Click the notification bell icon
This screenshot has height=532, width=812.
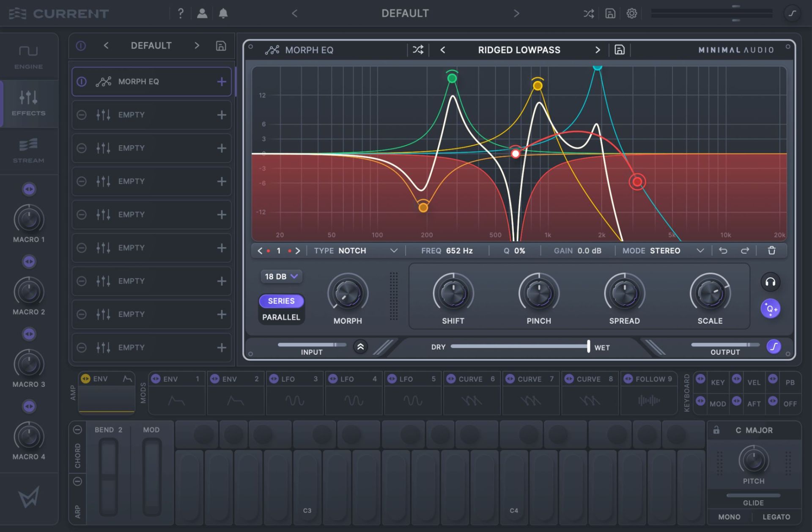point(223,14)
